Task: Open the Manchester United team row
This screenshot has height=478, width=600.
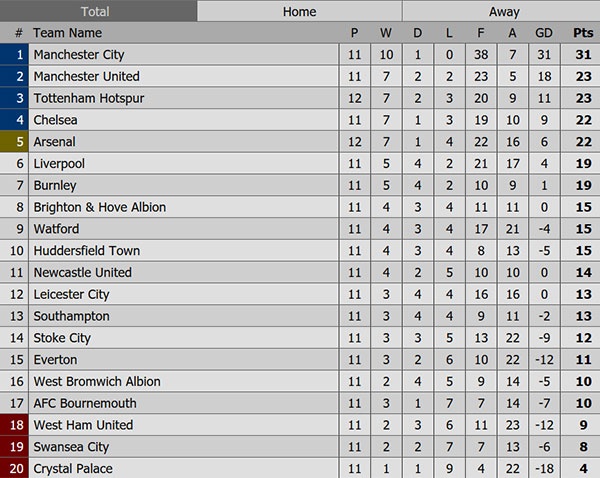Action: point(86,76)
